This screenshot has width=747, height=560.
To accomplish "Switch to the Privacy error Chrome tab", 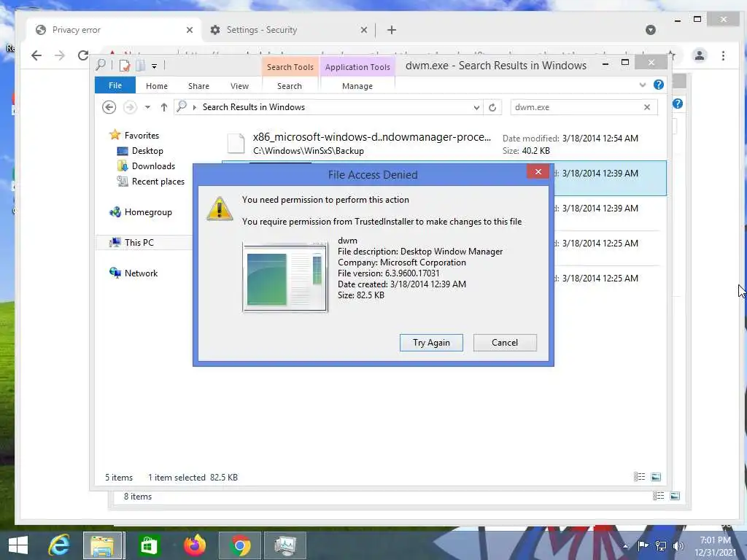I will (115, 29).
